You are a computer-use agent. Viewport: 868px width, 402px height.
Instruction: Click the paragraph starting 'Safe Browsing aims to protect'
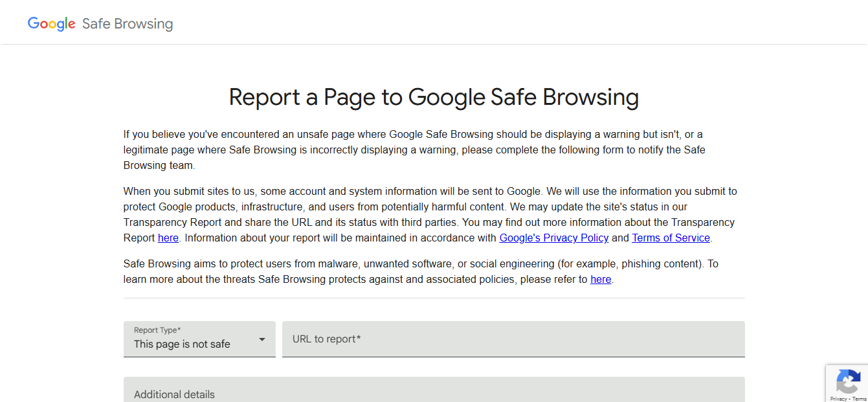pos(421,264)
